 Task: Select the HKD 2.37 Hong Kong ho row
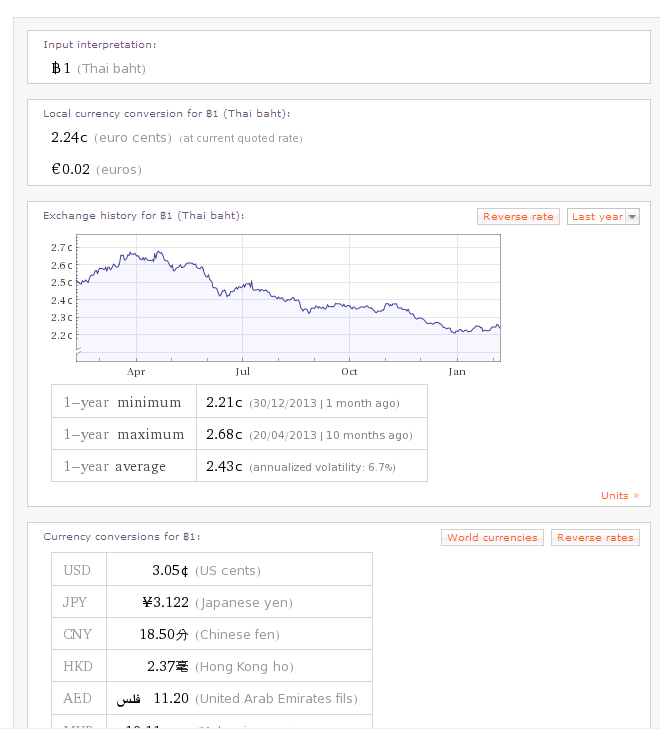(211, 667)
